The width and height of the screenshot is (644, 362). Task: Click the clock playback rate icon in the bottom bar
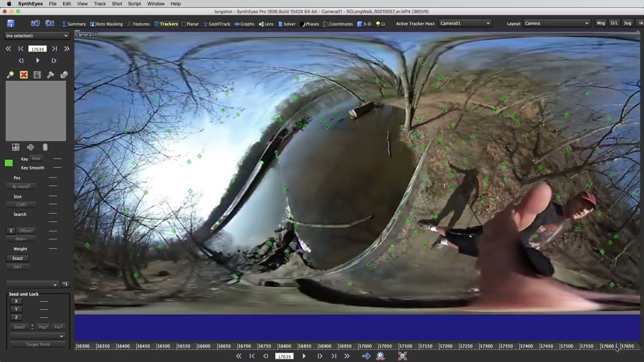point(380,356)
